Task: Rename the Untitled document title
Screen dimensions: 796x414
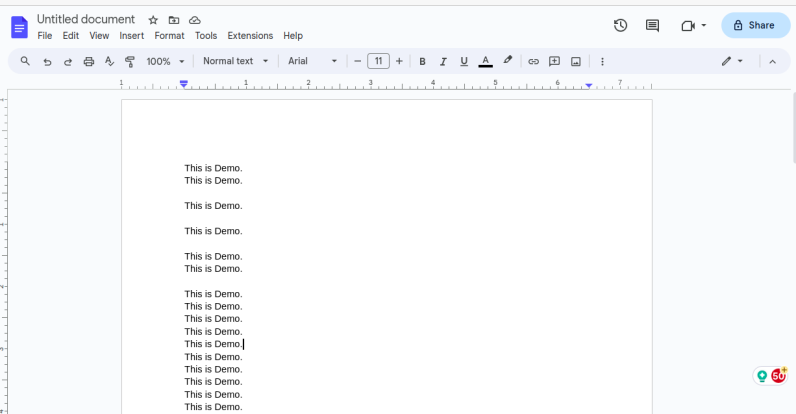Action: [x=86, y=19]
